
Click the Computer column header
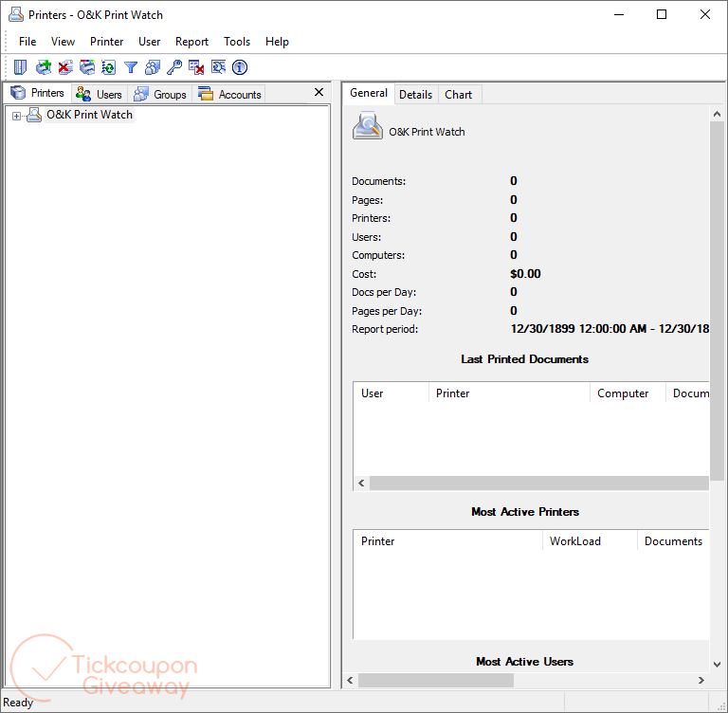pos(628,393)
